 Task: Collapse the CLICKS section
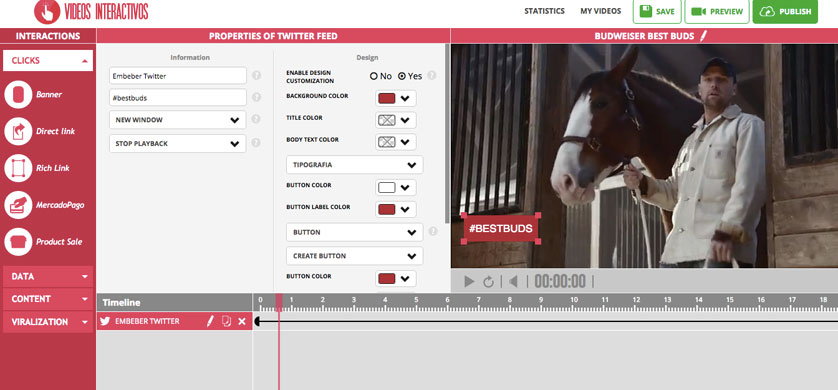click(x=48, y=61)
